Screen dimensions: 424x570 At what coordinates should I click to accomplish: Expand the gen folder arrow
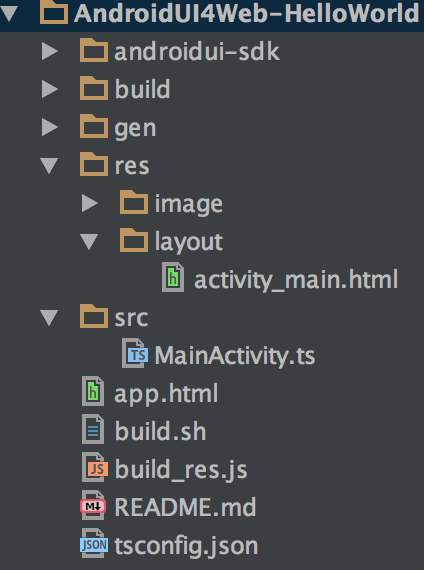50,128
